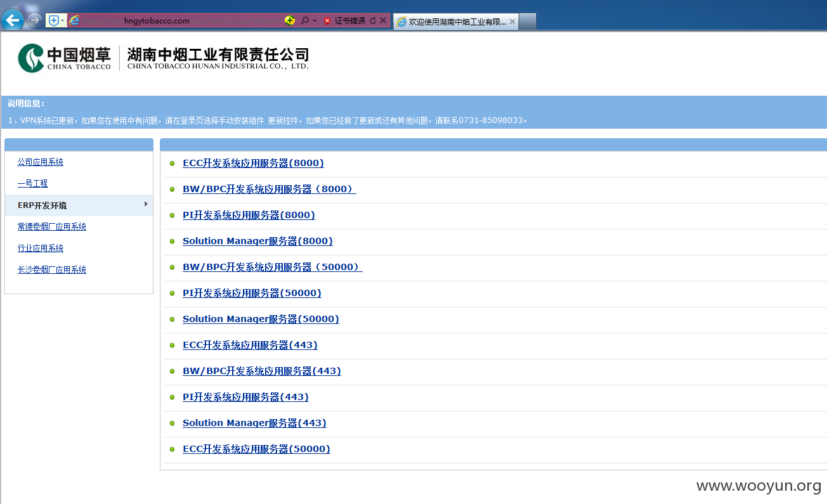Viewport: 827px width, 504px height.
Task: Expand the ERP开发环境 submenu arrow
Action: 146,204
